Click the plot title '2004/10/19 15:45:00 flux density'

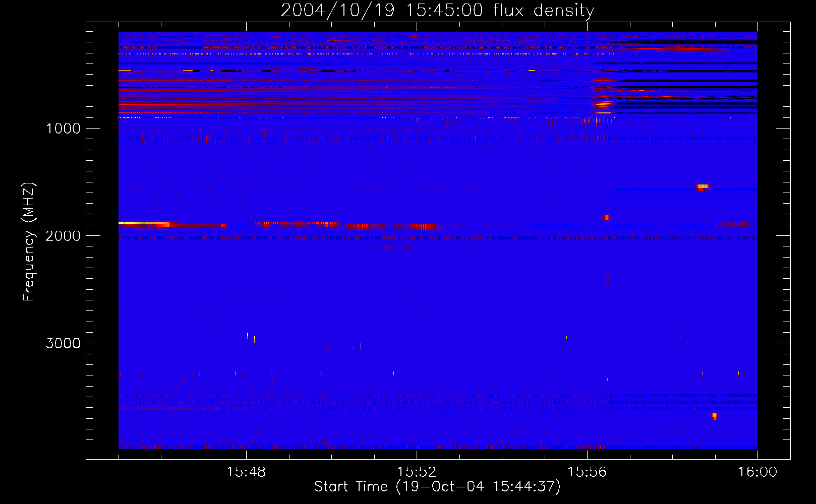[x=437, y=10]
